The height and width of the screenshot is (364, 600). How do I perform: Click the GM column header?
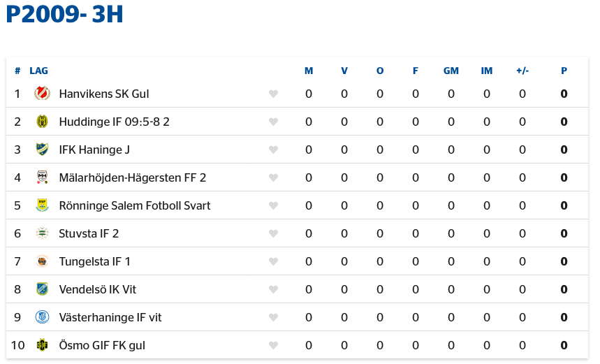pyautogui.click(x=451, y=71)
